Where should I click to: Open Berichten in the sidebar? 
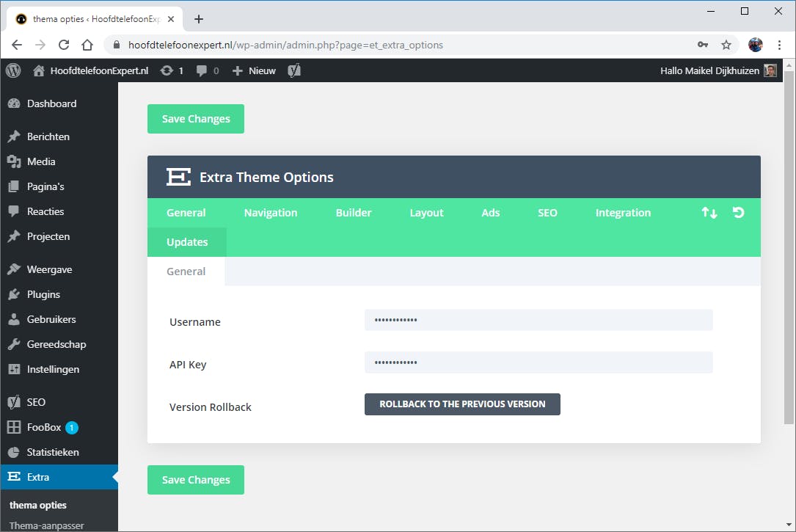pyautogui.click(x=59, y=136)
